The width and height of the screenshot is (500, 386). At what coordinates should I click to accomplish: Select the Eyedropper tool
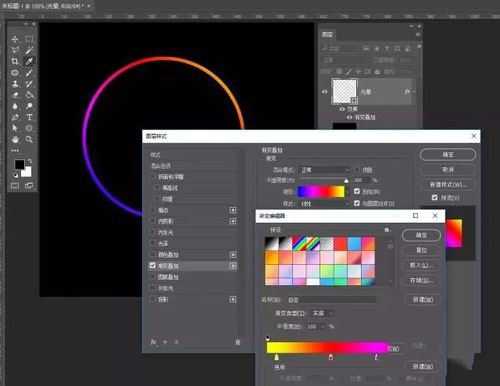(29, 61)
